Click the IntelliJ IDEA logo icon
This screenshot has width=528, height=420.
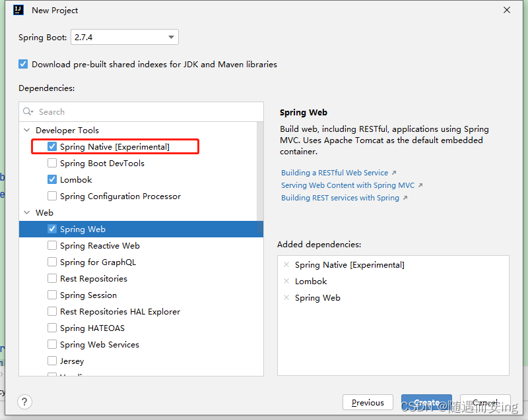coord(18,10)
